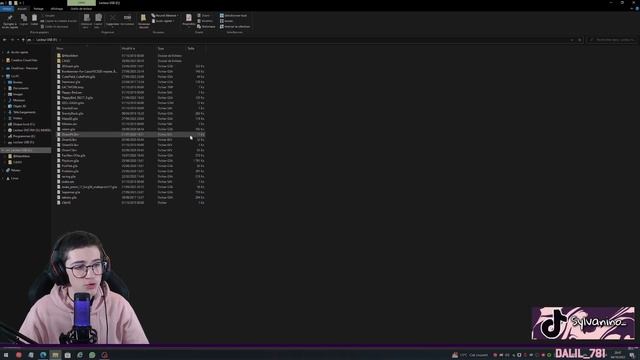Click Inverser la sélection
Viewport: 640px width, 360px height.
235,27
